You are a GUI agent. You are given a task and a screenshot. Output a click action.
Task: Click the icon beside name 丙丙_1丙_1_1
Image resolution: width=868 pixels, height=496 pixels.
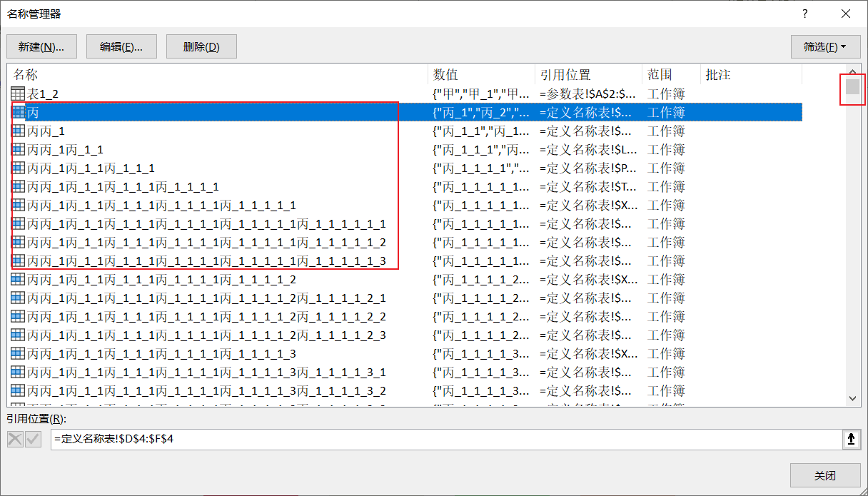click(19, 149)
